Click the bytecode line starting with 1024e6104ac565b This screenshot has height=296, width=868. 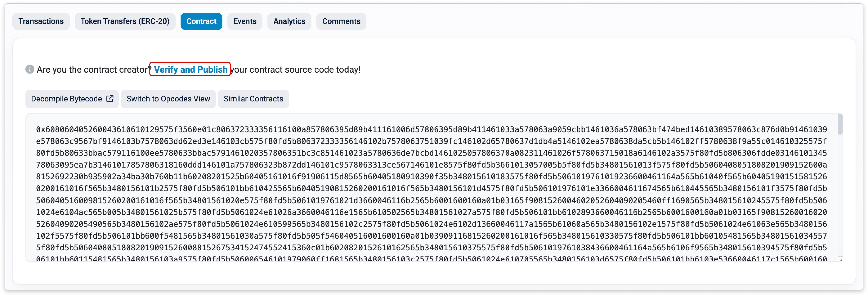431,212
